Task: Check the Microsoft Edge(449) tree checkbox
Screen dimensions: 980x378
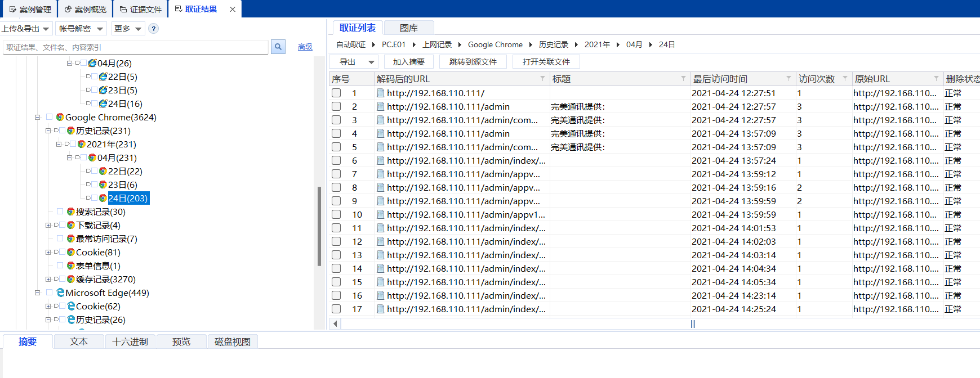Action: click(50, 292)
